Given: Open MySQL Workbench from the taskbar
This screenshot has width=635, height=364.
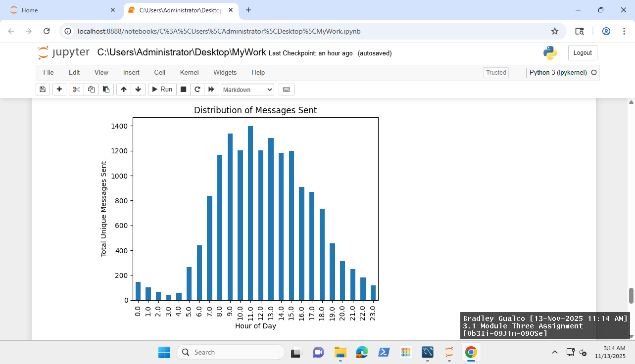Looking at the screenshot, I should click(x=428, y=352).
